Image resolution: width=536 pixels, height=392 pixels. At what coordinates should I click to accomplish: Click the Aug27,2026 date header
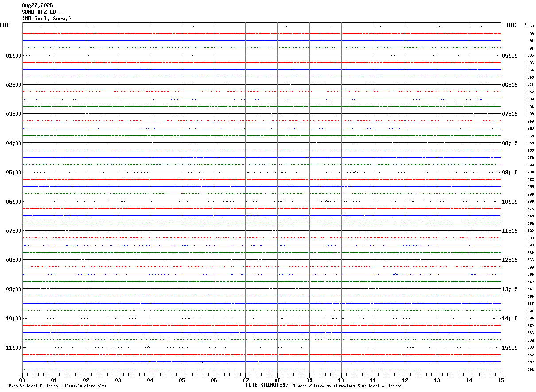tap(37, 5)
